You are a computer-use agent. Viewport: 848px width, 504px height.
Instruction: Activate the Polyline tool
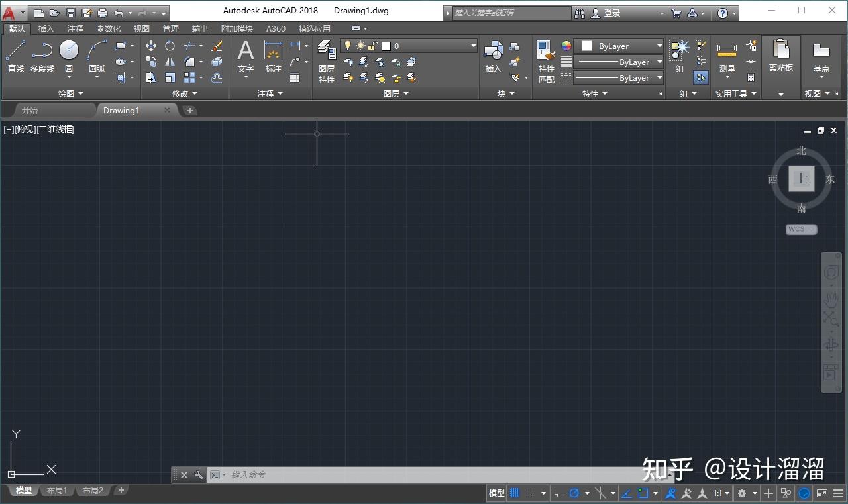click(x=42, y=50)
